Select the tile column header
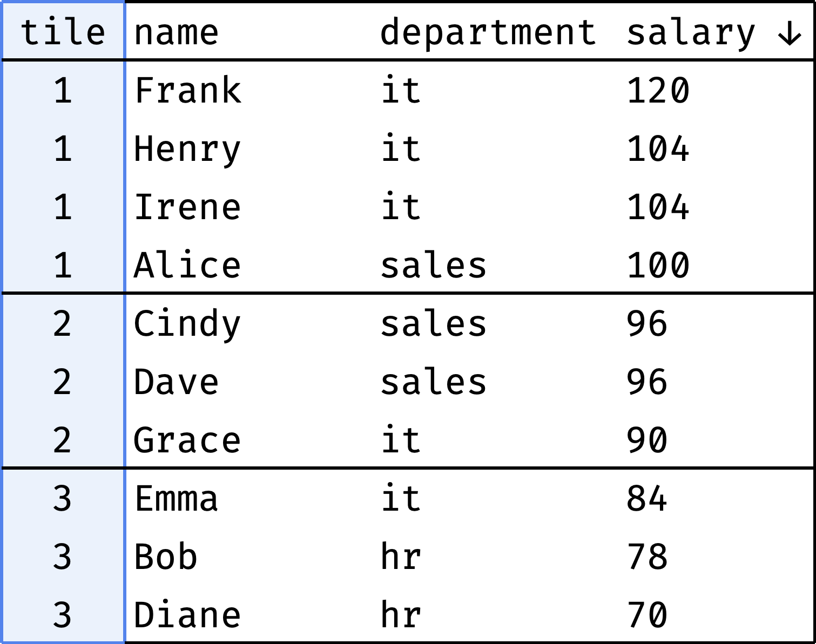The width and height of the screenshot is (816, 644). click(x=63, y=32)
